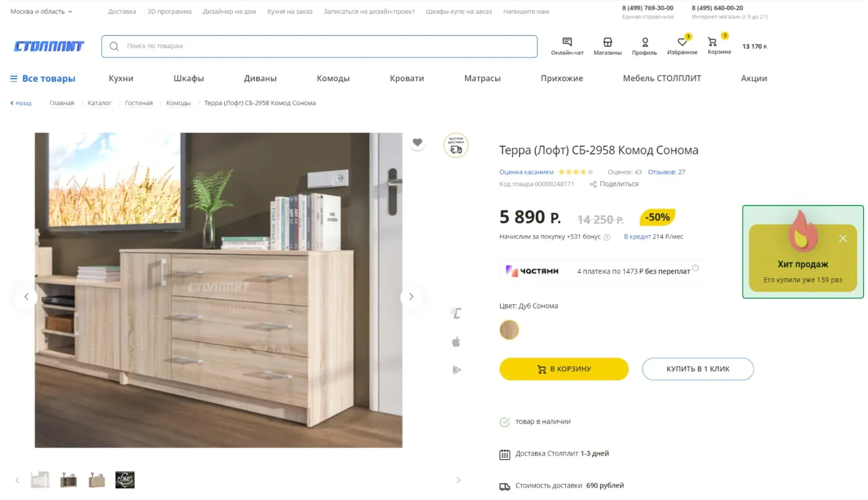Click the СТОЛПЛИТ logo
Screen dimensions: 868x500
[49, 46]
